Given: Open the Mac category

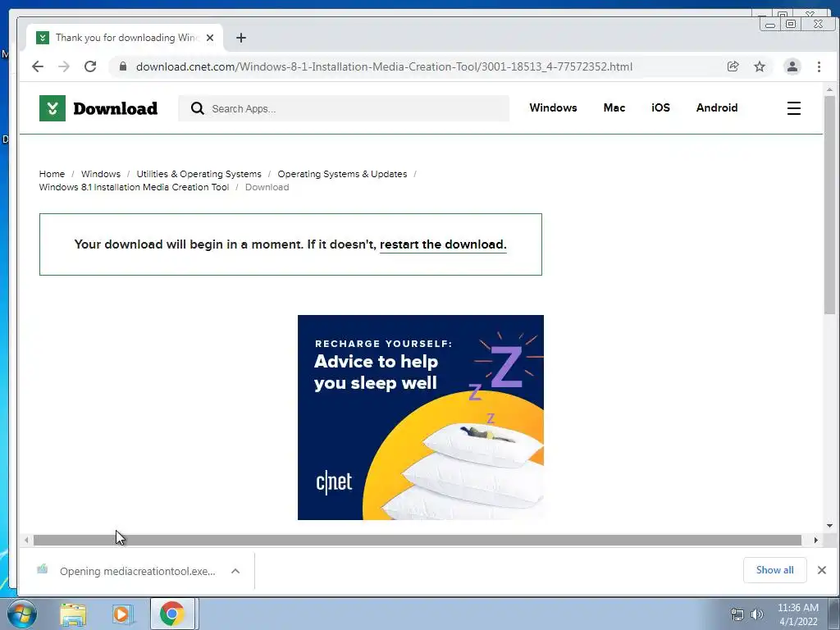Looking at the screenshot, I should click(x=614, y=107).
